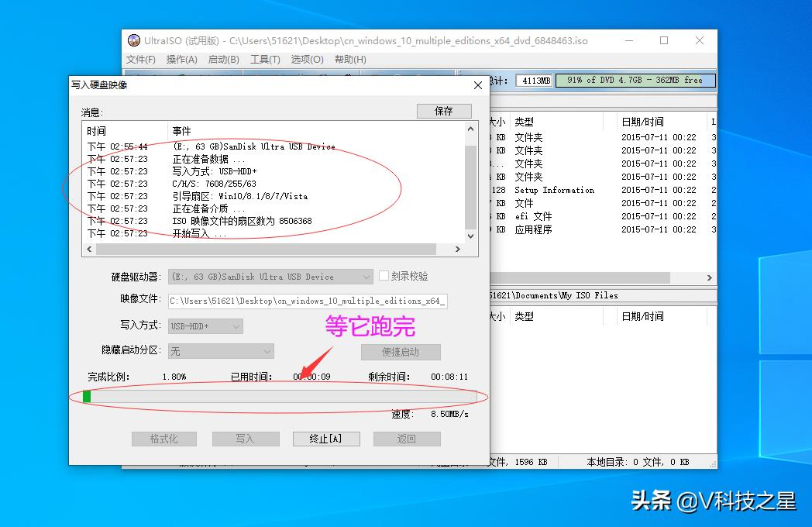Click the 保存 save button
812x527 pixels.
pos(443,111)
